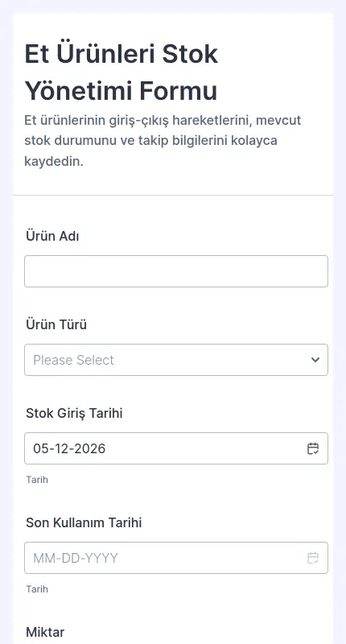This screenshot has height=644, width=346.
Task: Click the Please Select placeholder text
Action: pos(73,360)
